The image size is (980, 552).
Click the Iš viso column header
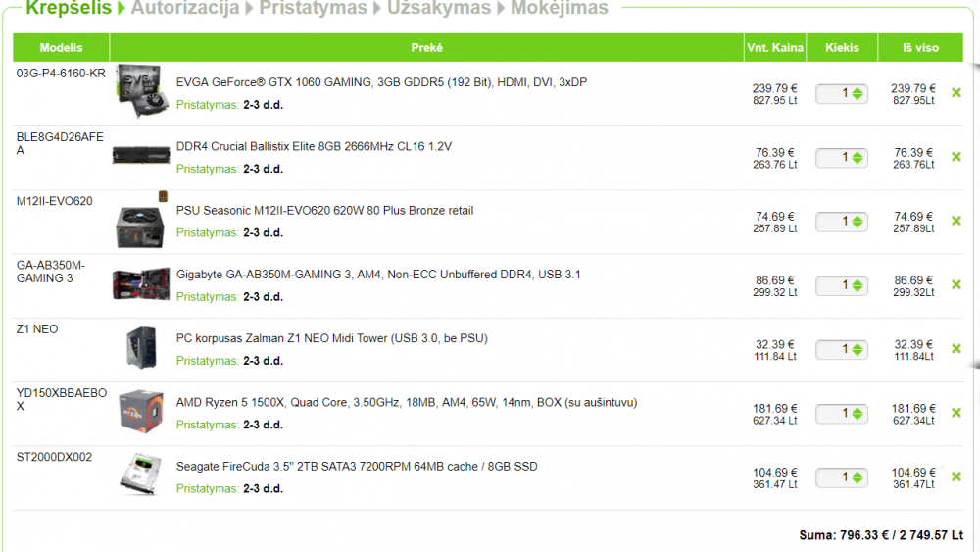point(920,47)
